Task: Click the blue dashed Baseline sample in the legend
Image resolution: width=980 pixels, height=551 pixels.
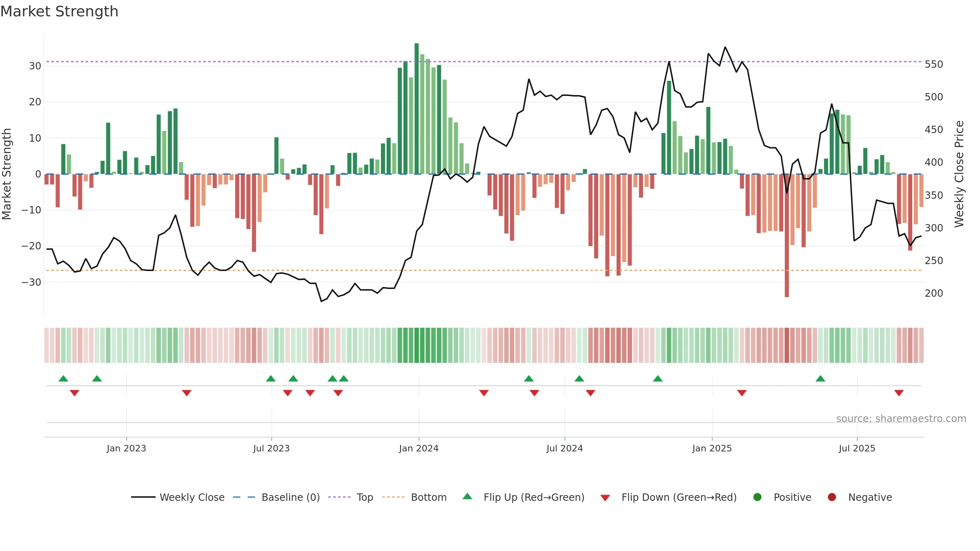Action: coord(244,497)
